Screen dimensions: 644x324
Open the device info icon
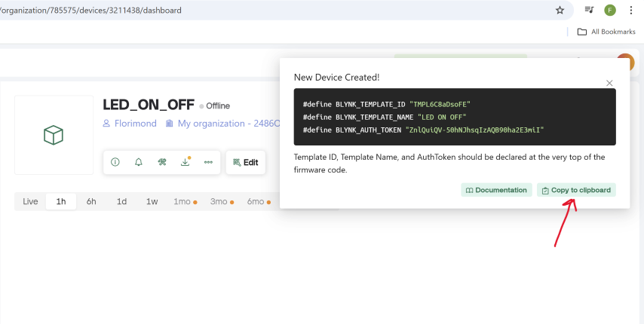pyautogui.click(x=115, y=163)
